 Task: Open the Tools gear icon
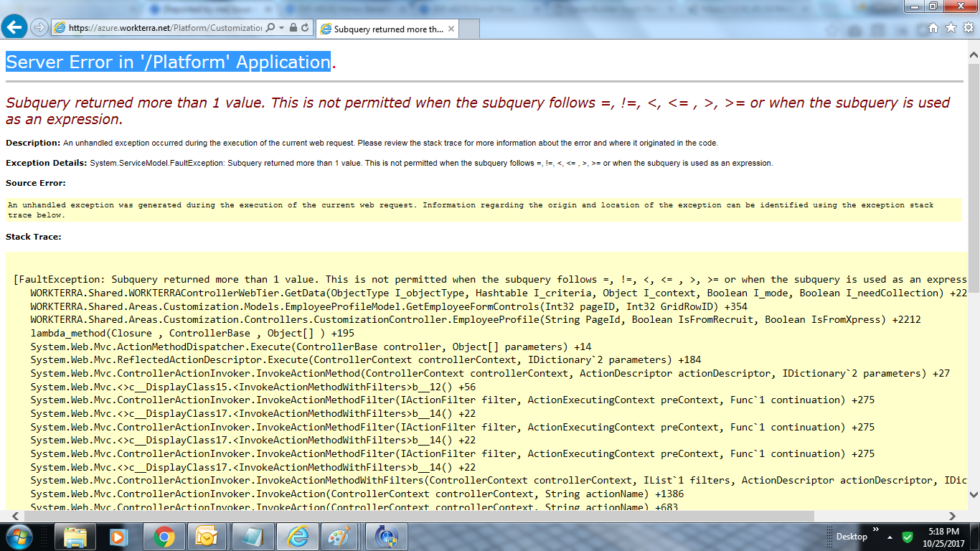(x=968, y=28)
